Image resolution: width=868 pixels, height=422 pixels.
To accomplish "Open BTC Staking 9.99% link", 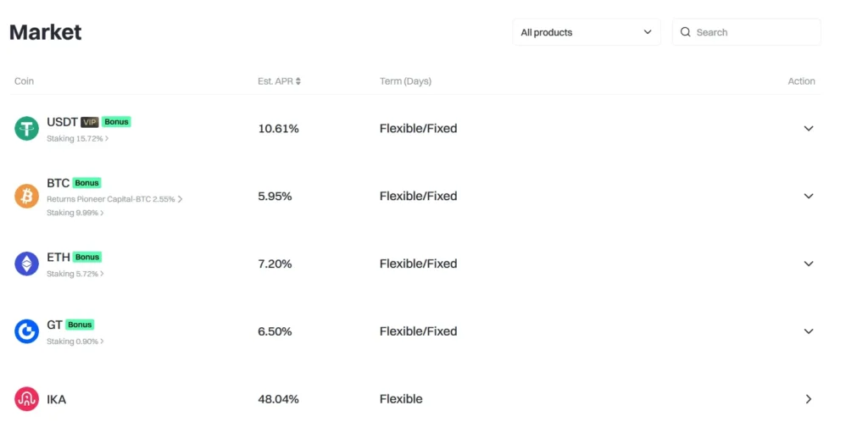I will (75, 213).
